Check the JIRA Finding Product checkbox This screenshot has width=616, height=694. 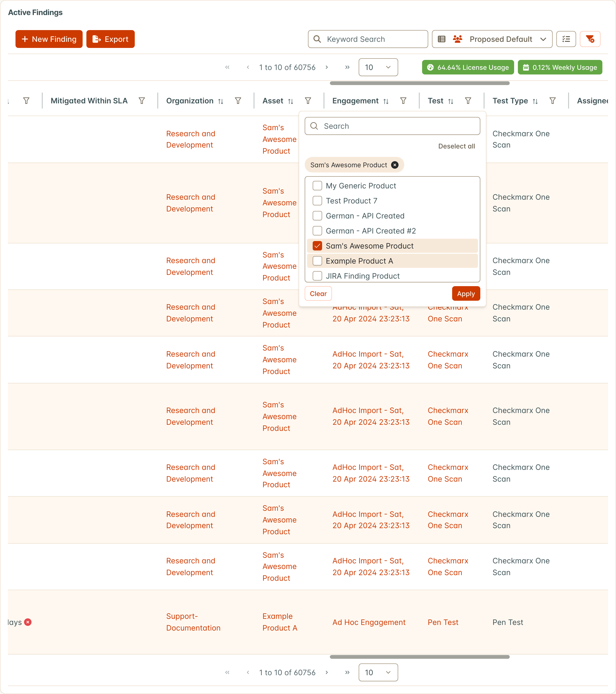pos(317,276)
